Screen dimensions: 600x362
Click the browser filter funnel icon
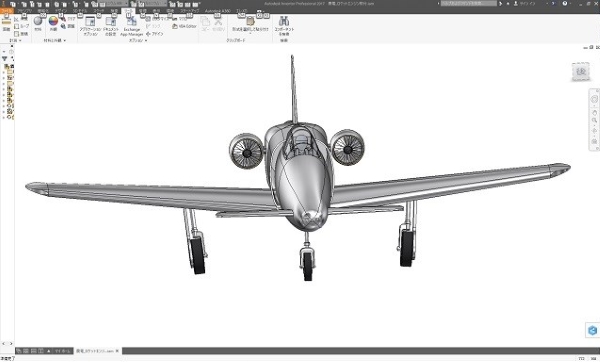coord(5,59)
